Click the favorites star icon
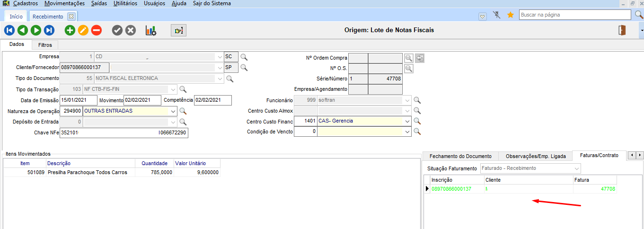Viewport: 644px width, 229px height. (511, 15)
